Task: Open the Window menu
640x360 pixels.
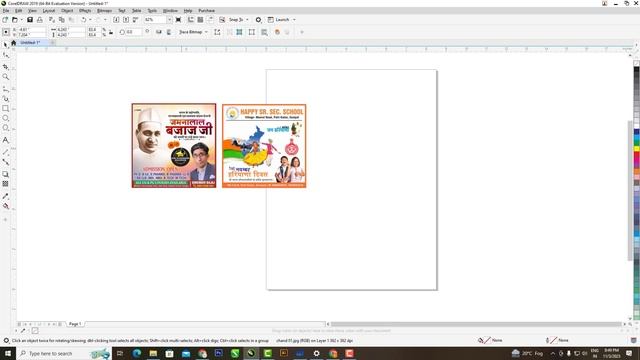Action: click(x=170, y=11)
